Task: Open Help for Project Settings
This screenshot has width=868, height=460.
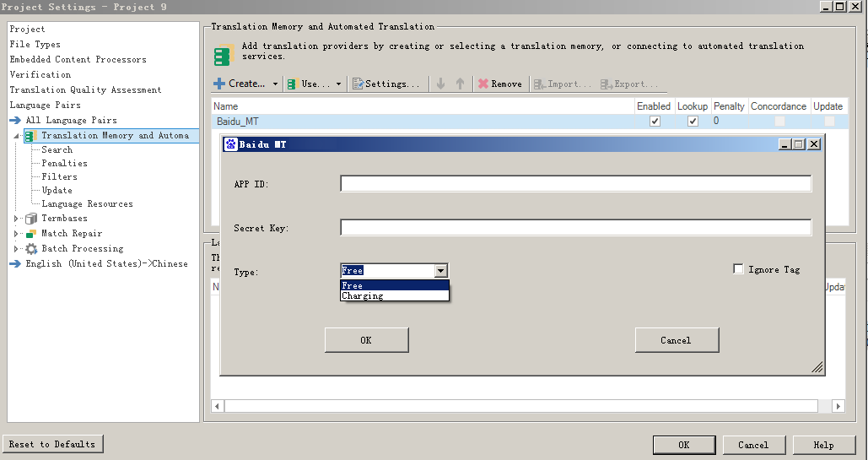Action: pos(823,445)
